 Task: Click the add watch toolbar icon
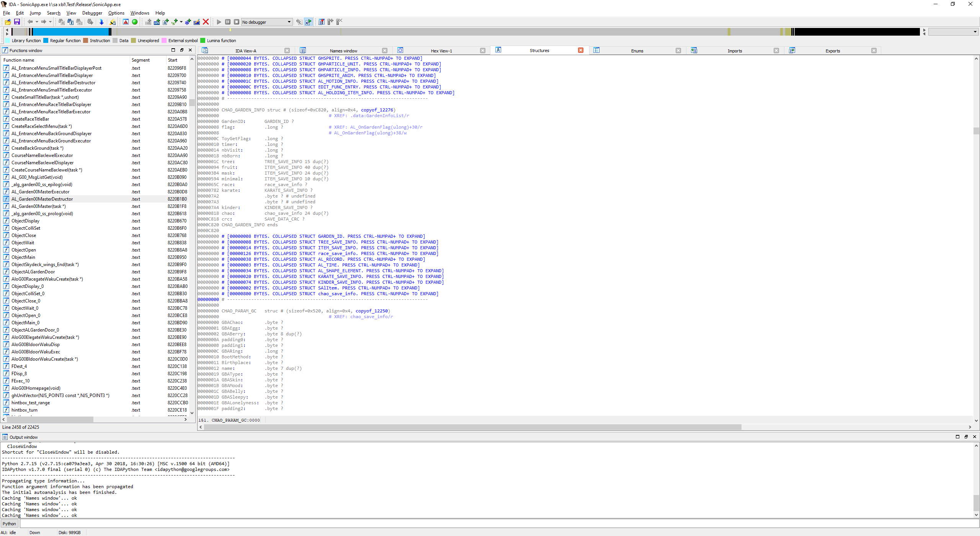point(330,22)
